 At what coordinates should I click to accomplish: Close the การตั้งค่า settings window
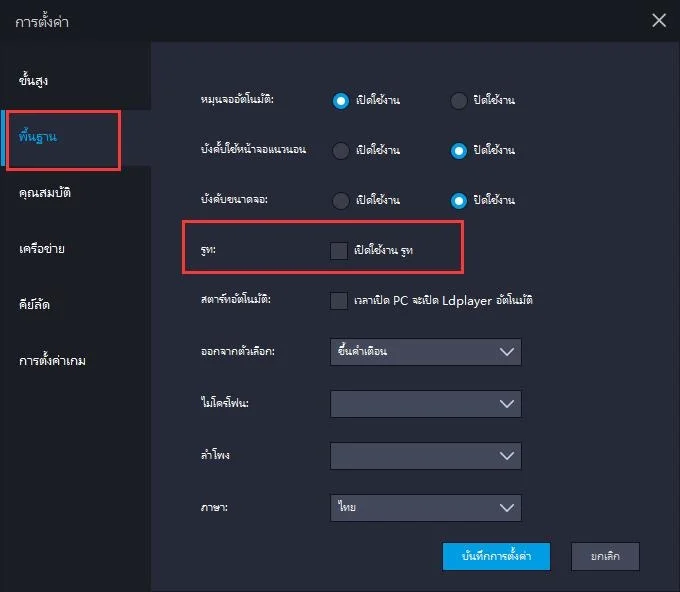(659, 20)
